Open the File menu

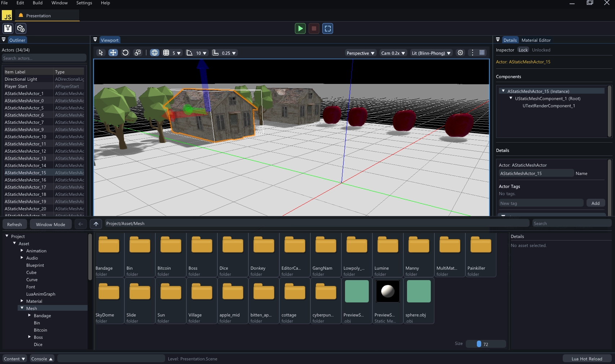[x=4, y=3]
